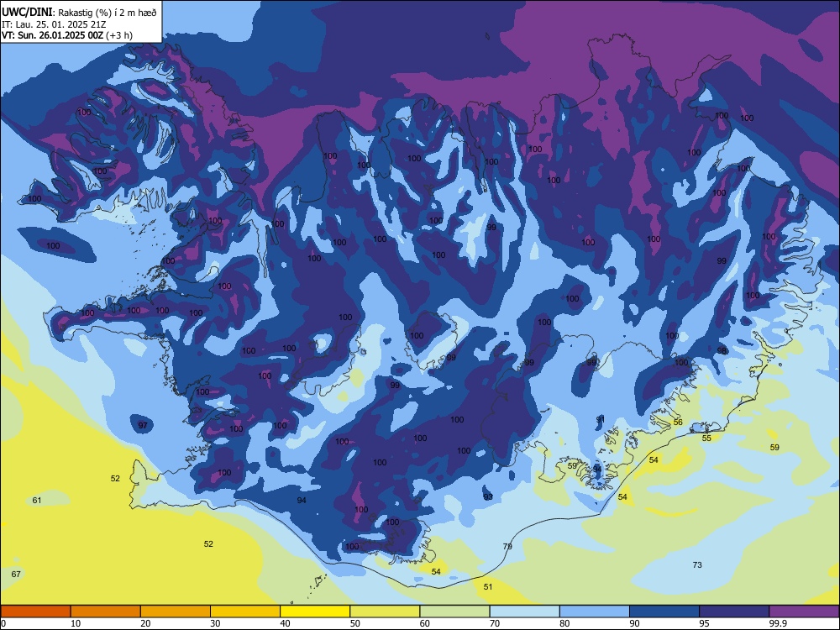Click the legend scale label '20'
The height and width of the screenshot is (630, 840).
pyautogui.click(x=145, y=623)
